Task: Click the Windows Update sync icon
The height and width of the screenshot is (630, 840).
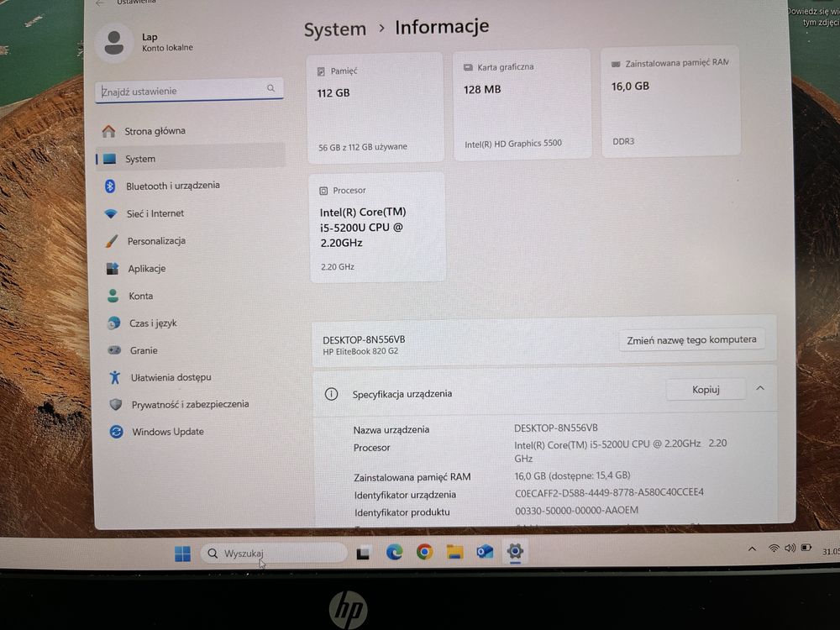Action: point(116,432)
